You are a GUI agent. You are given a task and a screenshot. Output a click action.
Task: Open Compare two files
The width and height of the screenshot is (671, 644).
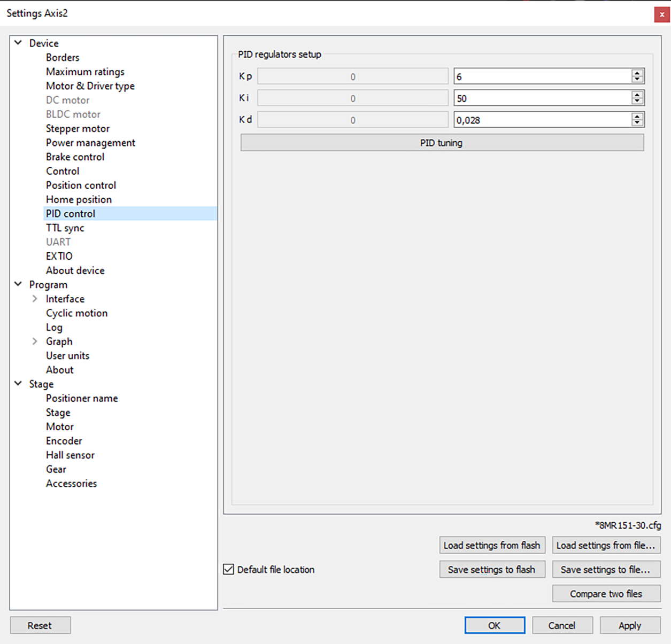(x=606, y=594)
